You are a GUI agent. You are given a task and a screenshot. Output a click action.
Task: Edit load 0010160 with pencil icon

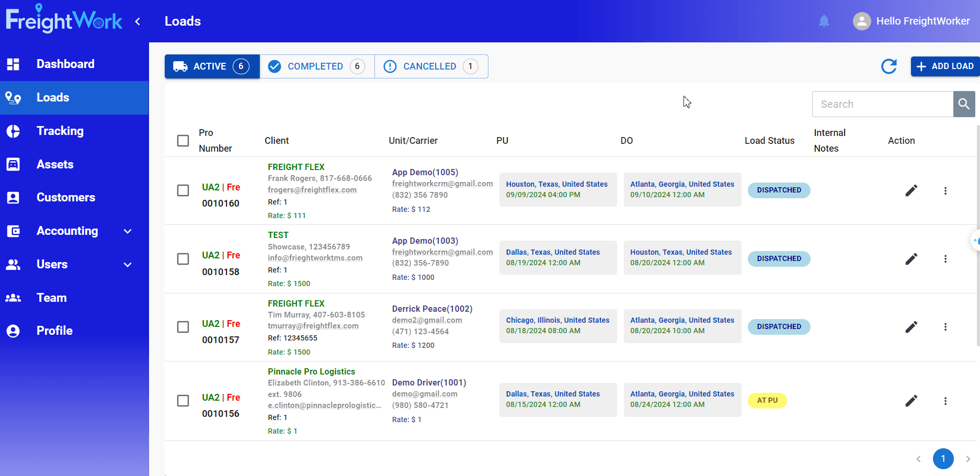click(911, 190)
